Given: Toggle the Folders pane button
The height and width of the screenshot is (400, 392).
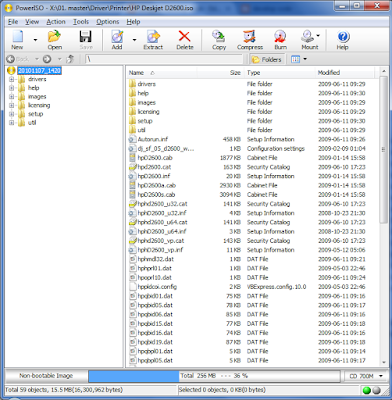Looking at the screenshot, I should coord(267,59).
